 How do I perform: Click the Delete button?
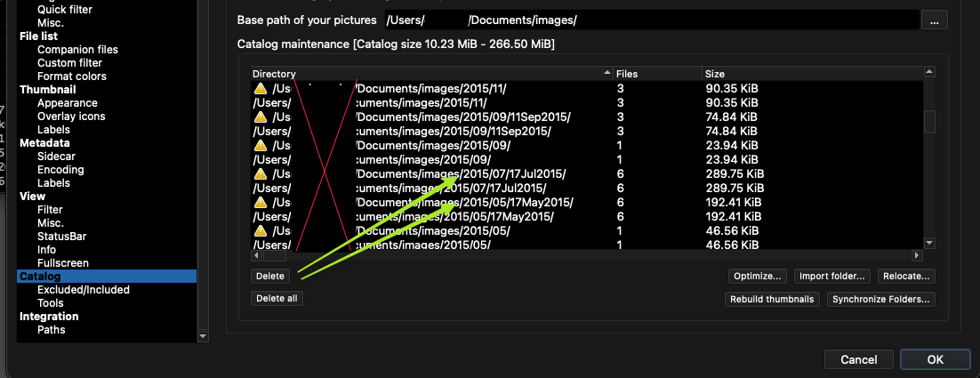[x=270, y=276]
